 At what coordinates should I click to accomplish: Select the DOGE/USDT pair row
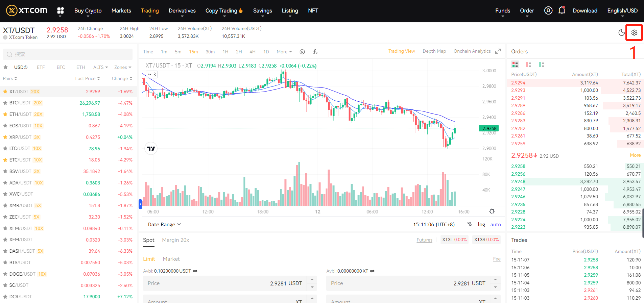tap(68, 274)
